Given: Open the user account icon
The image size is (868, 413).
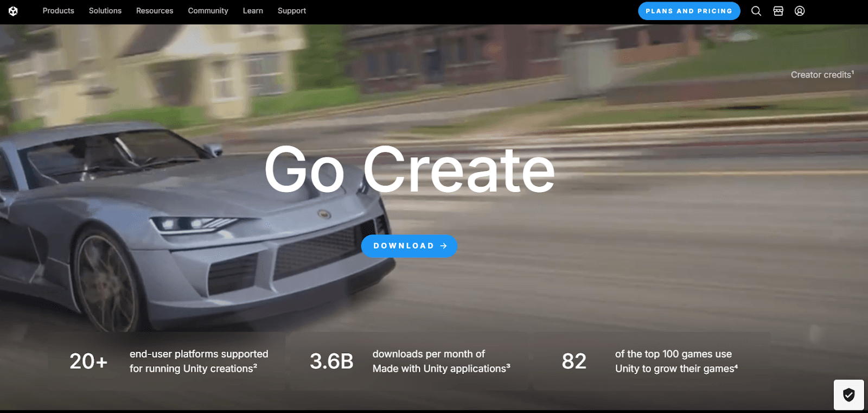Looking at the screenshot, I should (x=800, y=11).
